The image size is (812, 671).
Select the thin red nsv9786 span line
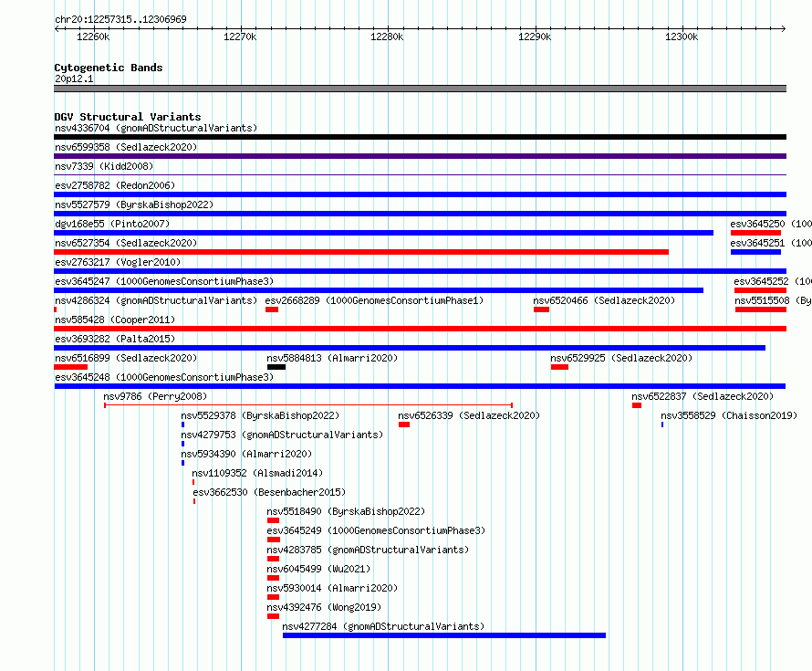[x=308, y=405]
